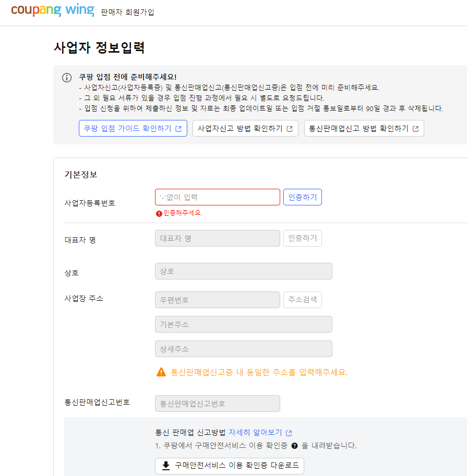Open the 쿠팡 입점 가이드 확인하기 guide
467x476 pixels.
[133, 128]
